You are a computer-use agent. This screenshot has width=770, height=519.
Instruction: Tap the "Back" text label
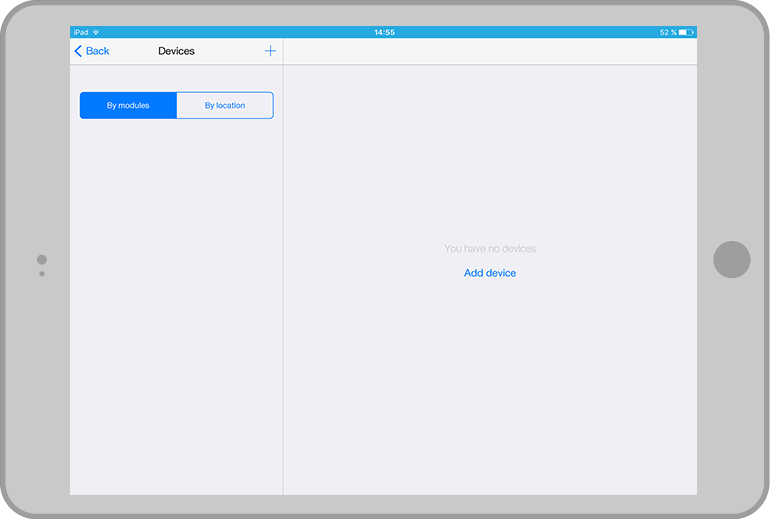tap(98, 51)
